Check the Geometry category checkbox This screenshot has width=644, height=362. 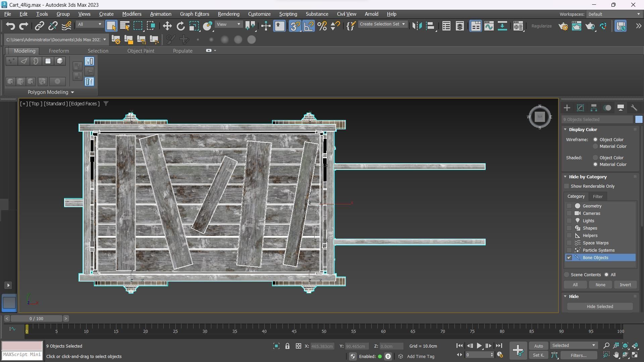click(569, 206)
